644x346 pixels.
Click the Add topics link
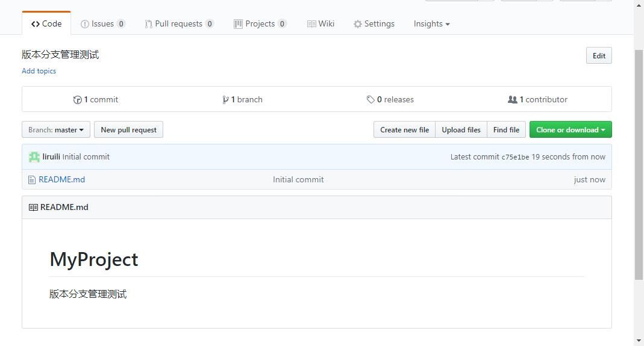(39, 71)
